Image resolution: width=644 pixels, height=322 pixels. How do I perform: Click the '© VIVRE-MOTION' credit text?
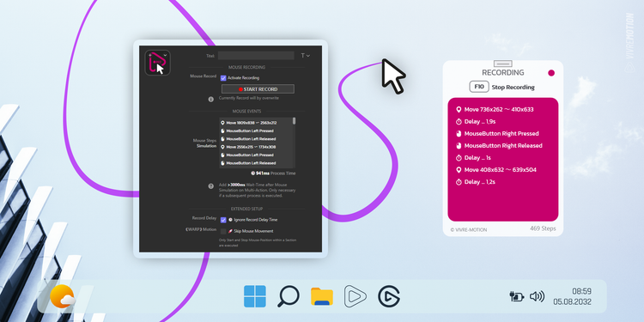coord(468,230)
